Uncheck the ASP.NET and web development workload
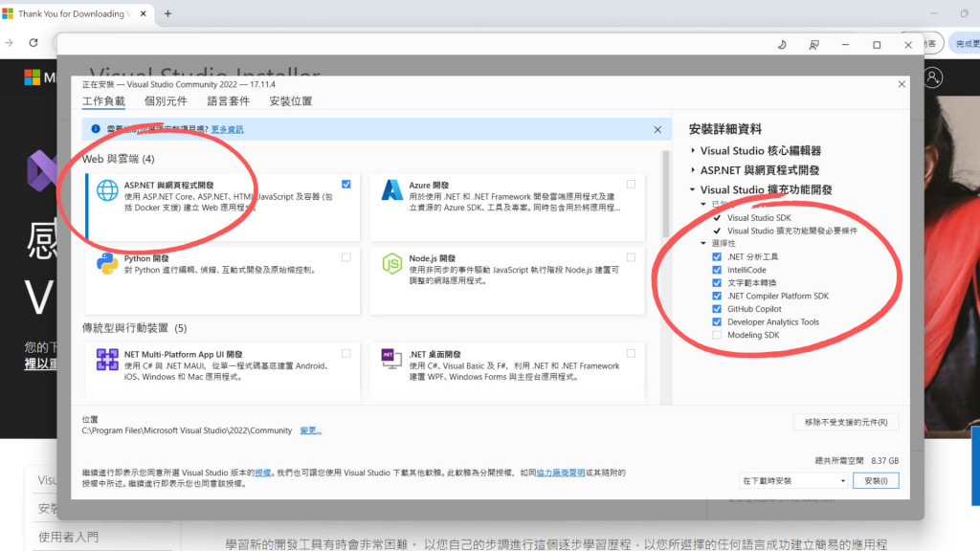Image resolution: width=980 pixels, height=551 pixels. click(346, 185)
